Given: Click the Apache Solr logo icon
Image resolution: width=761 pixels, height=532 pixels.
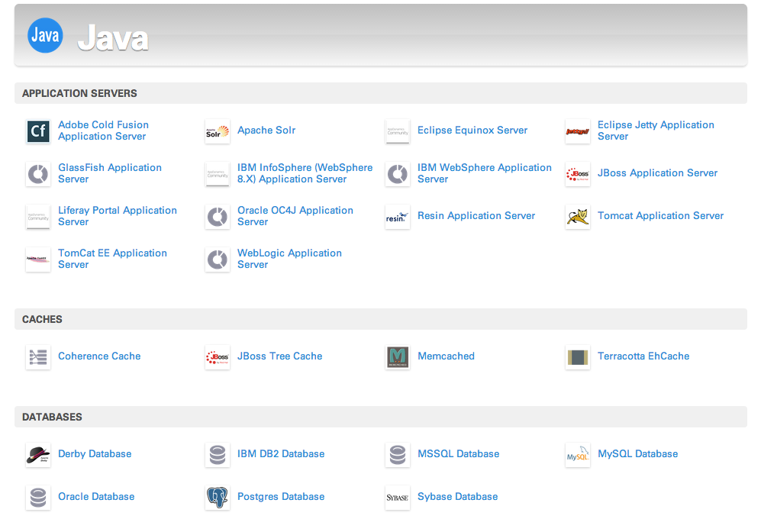Looking at the screenshot, I should pyautogui.click(x=218, y=131).
